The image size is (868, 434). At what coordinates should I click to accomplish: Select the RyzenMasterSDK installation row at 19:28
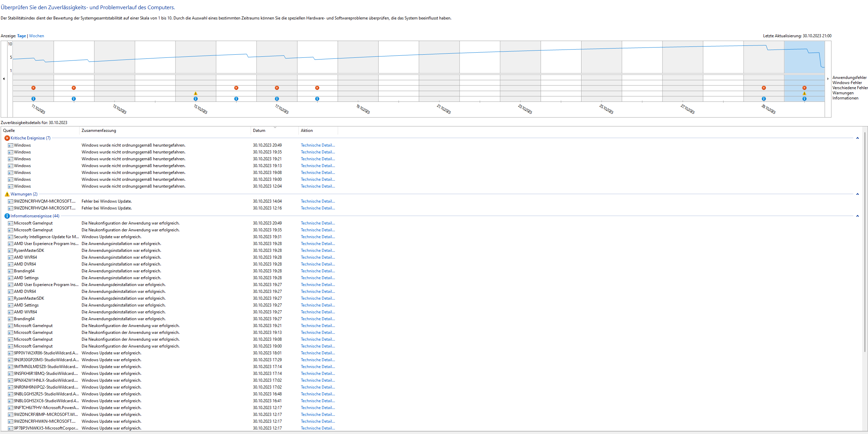(x=29, y=250)
